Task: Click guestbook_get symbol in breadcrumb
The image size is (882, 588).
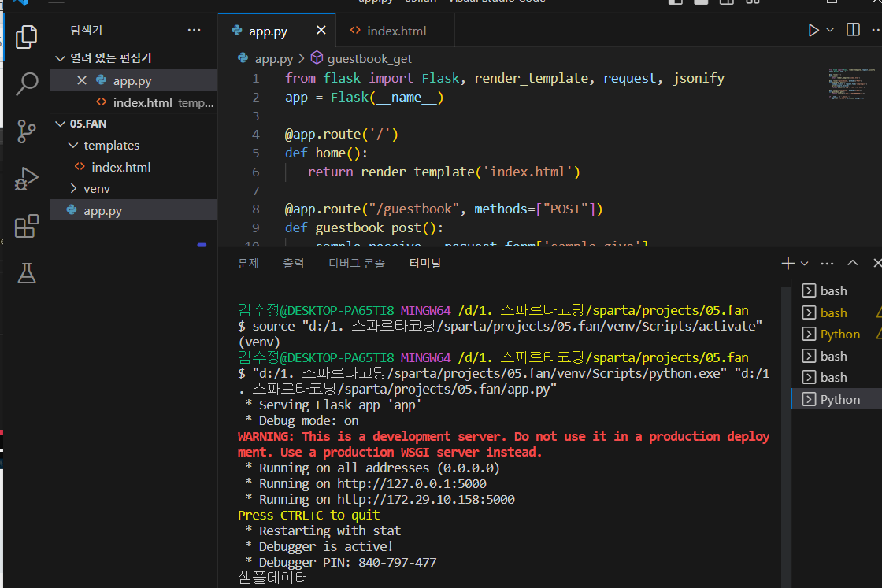Action: click(369, 58)
